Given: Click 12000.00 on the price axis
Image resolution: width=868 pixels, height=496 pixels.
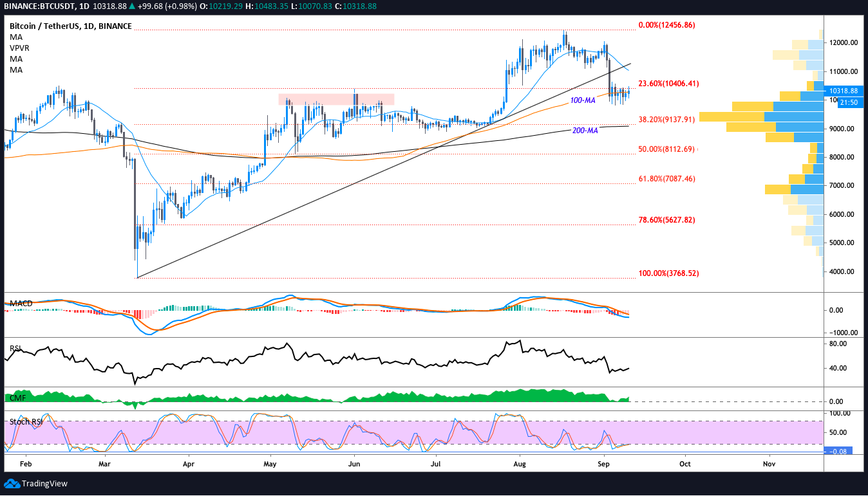Looking at the screenshot, I should pyautogui.click(x=844, y=42).
